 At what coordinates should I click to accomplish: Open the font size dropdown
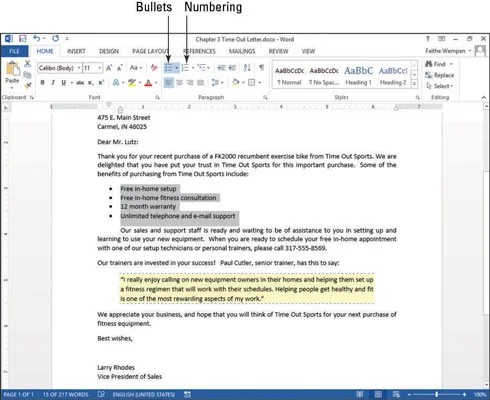pyautogui.click(x=99, y=68)
